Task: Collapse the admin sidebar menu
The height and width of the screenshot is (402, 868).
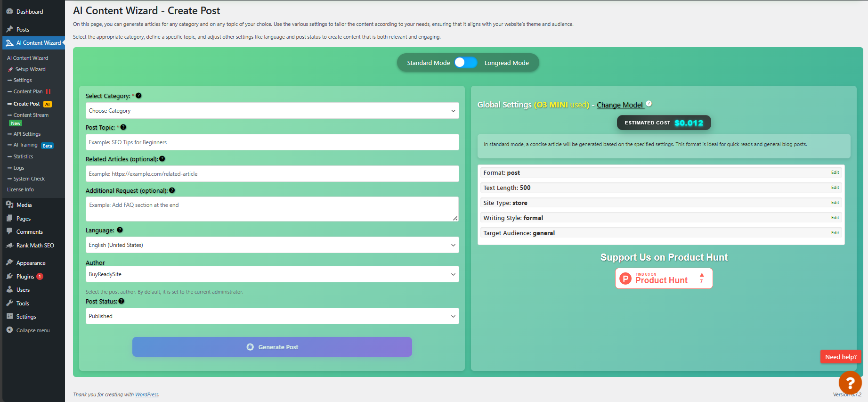Action: 28,330
